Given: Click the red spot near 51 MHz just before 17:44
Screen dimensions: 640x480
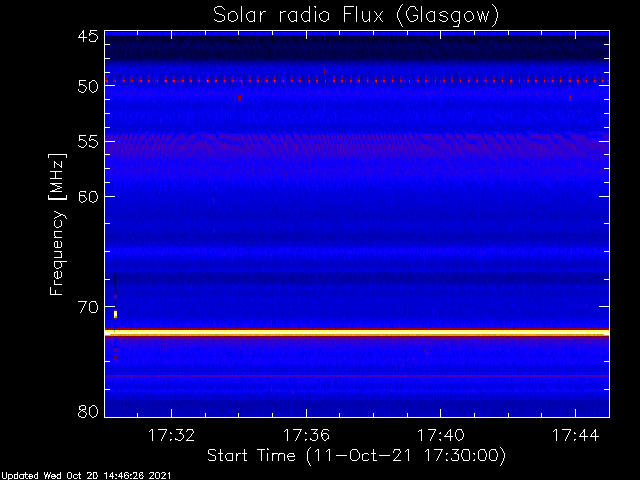Looking at the screenshot, I should pos(570,98).
